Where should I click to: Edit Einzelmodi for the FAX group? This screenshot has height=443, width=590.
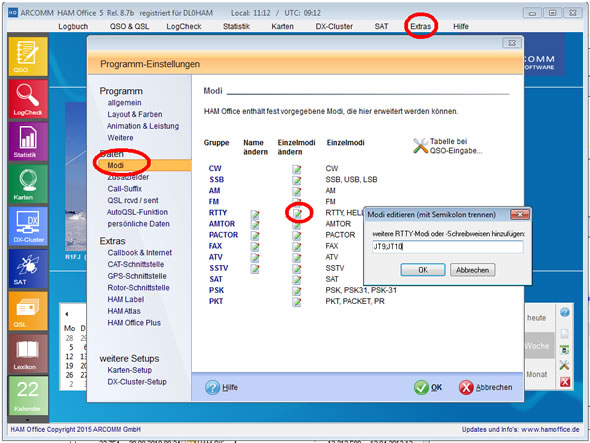[297, 247]
